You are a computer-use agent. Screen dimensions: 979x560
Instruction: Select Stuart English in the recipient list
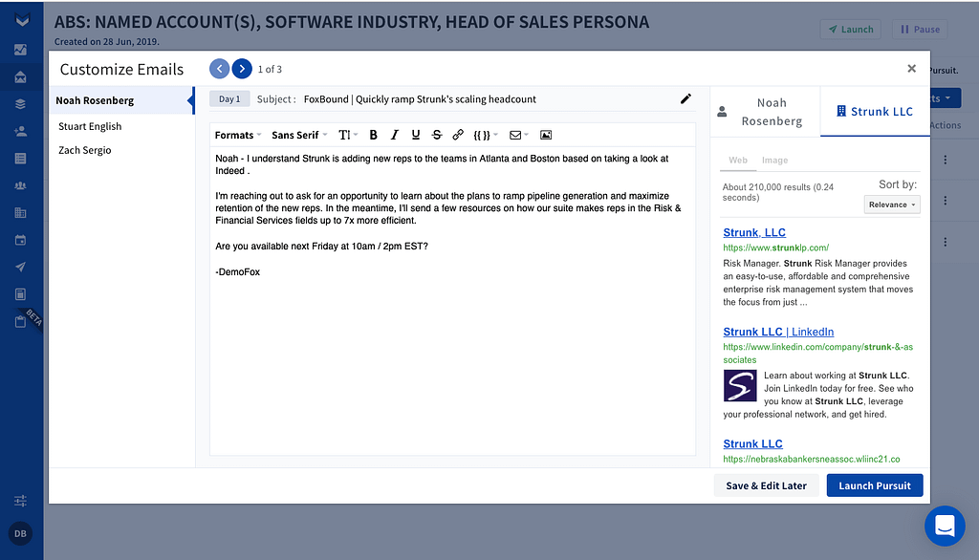coord(90,126)
